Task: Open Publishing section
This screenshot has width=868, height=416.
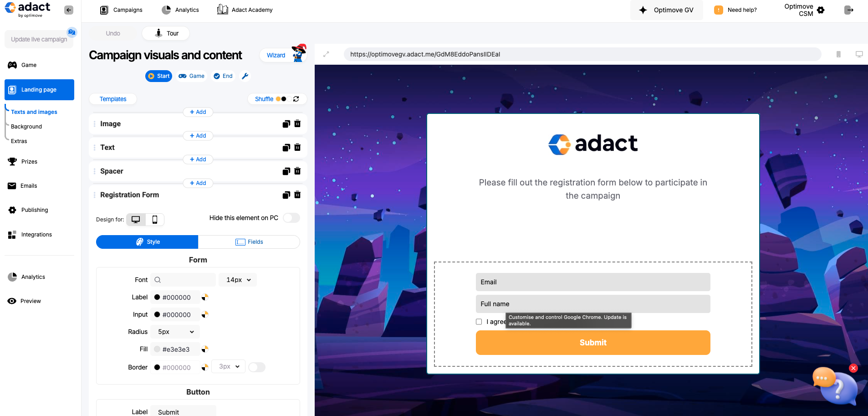Action: coord(28,210)
